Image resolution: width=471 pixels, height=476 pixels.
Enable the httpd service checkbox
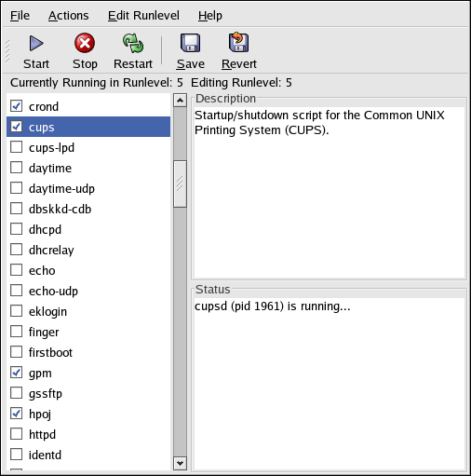coord(16,434)
